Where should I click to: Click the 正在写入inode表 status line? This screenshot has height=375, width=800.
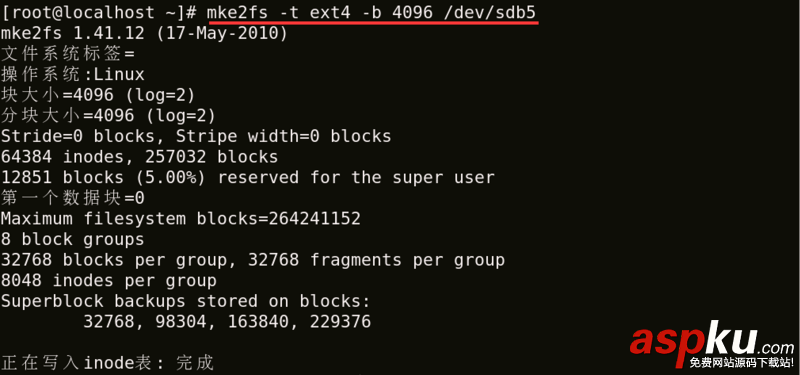coord(107,363)
